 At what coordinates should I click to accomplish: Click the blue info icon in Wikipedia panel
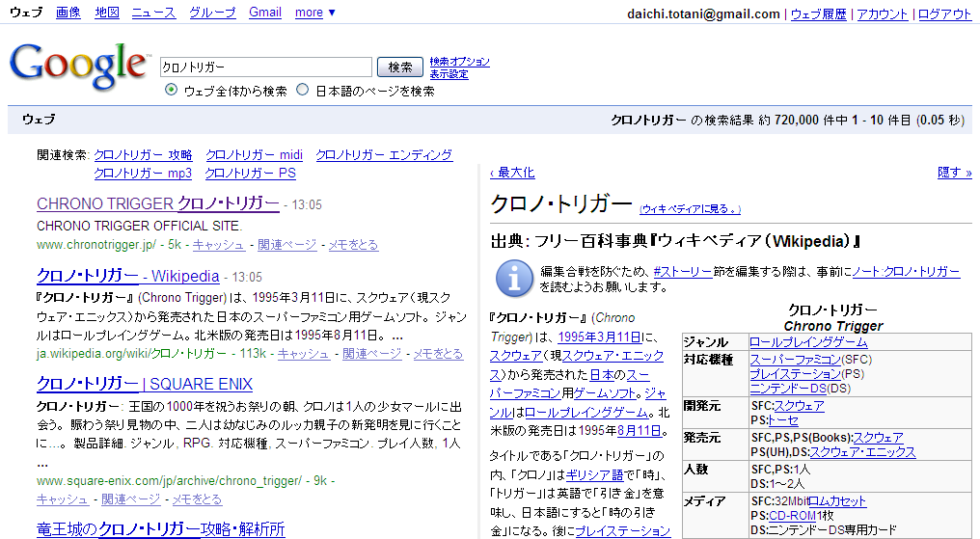(x=514, y=279)
